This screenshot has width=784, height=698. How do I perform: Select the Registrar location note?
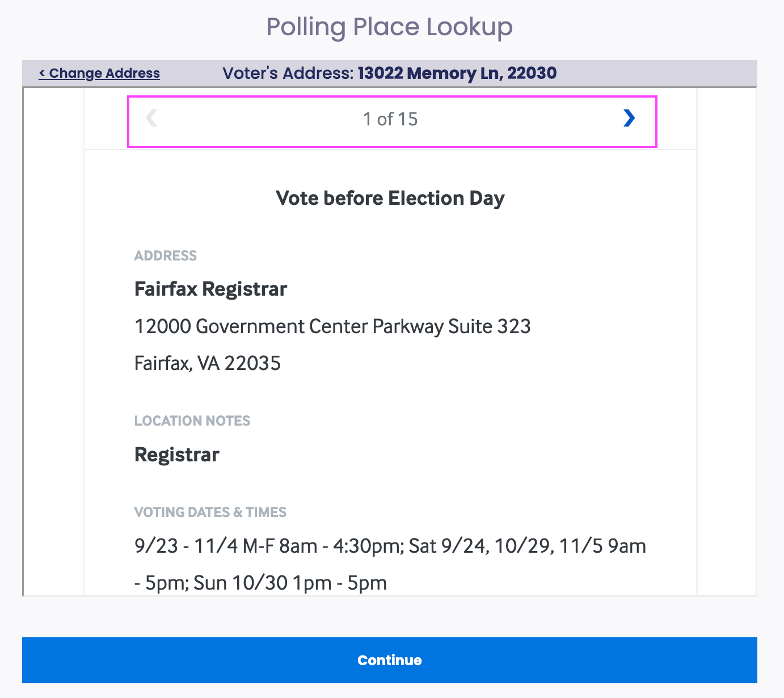pos(177,455)
